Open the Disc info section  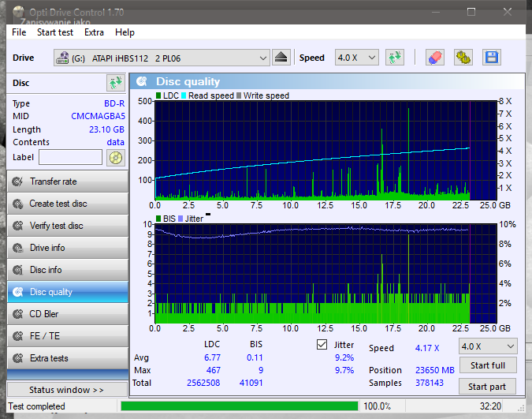pyautogui.click(x=68, y=270)
